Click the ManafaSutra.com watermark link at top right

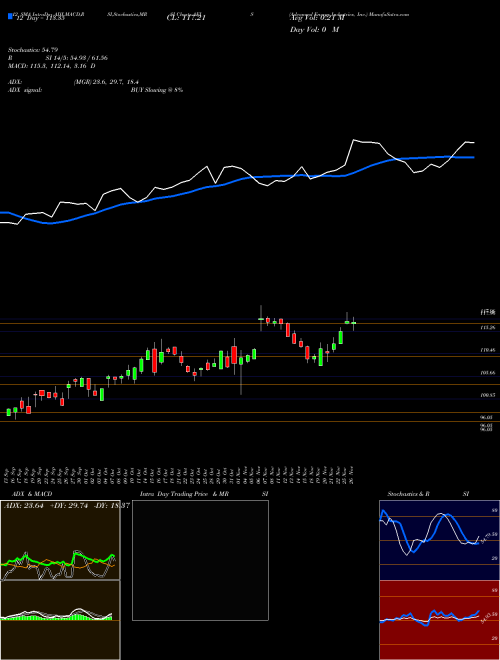point(389,14)
